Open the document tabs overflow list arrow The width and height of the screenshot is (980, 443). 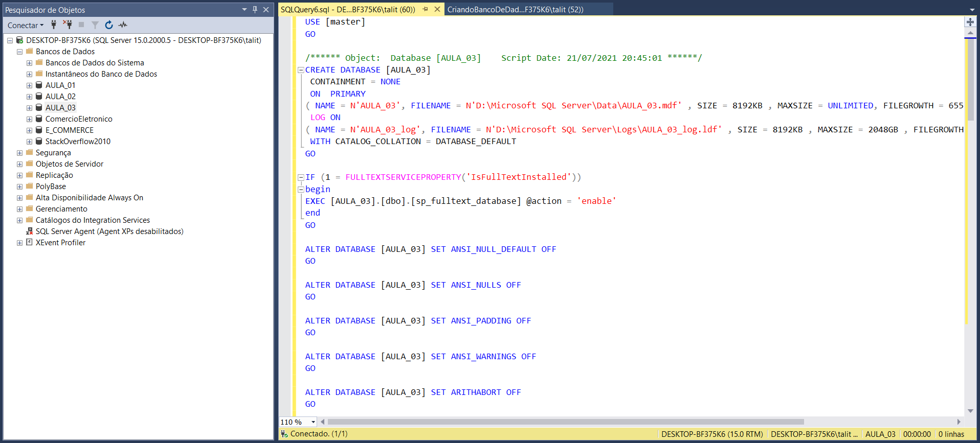pyautogui.click(x=972, y=10)
